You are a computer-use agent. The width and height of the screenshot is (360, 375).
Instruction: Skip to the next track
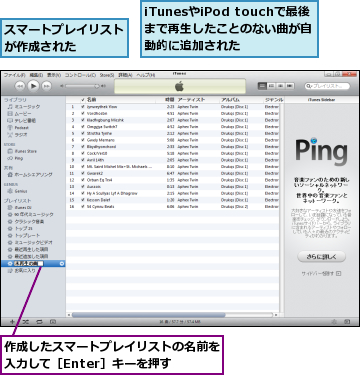pyautogui.click(x=47, y=86)
